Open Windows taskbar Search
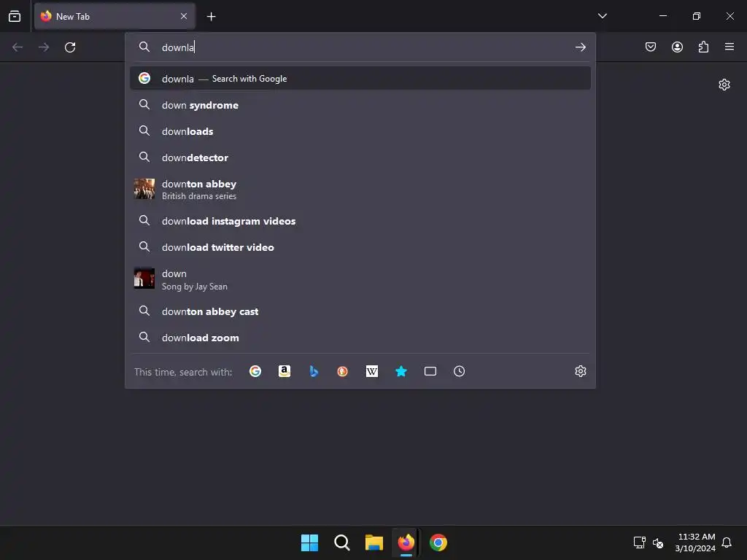The height and width of the screenshot is (560, 747). click(x=341, y=542)
